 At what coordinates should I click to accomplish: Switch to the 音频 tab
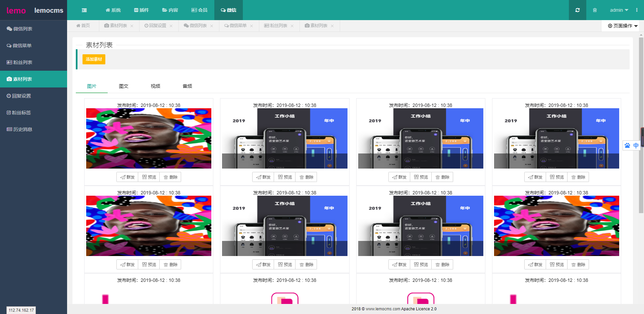(187, 86)
